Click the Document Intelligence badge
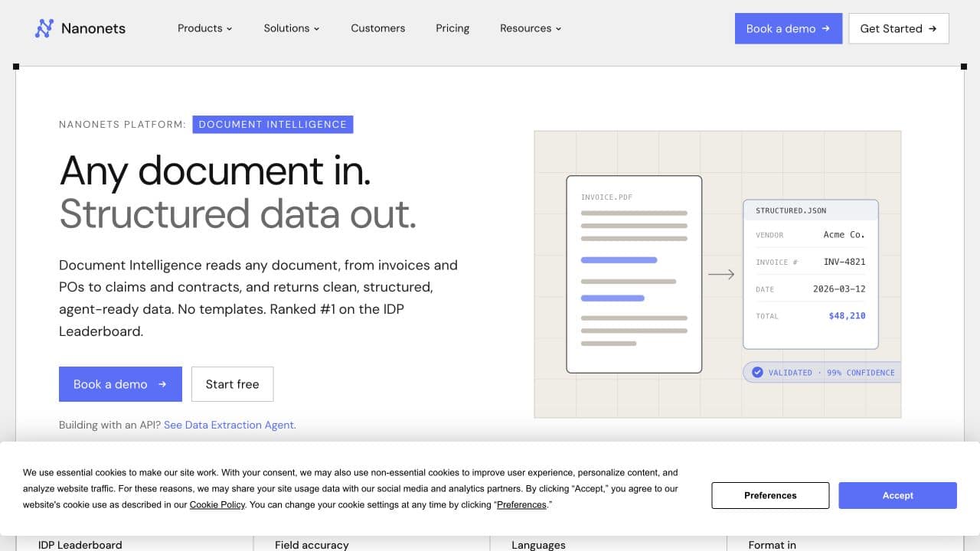Viewport: 980px width, 551px height. 273,124
